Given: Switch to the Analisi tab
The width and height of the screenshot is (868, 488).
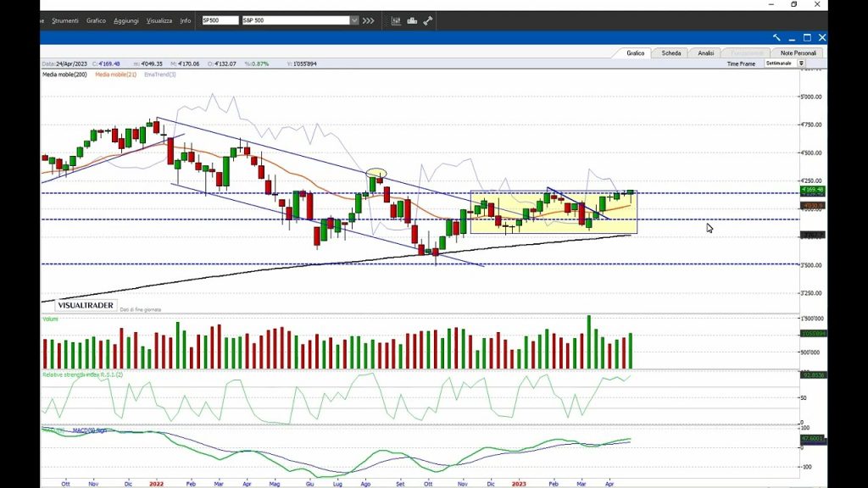Looking at the screenshot, I should (706, 53).
